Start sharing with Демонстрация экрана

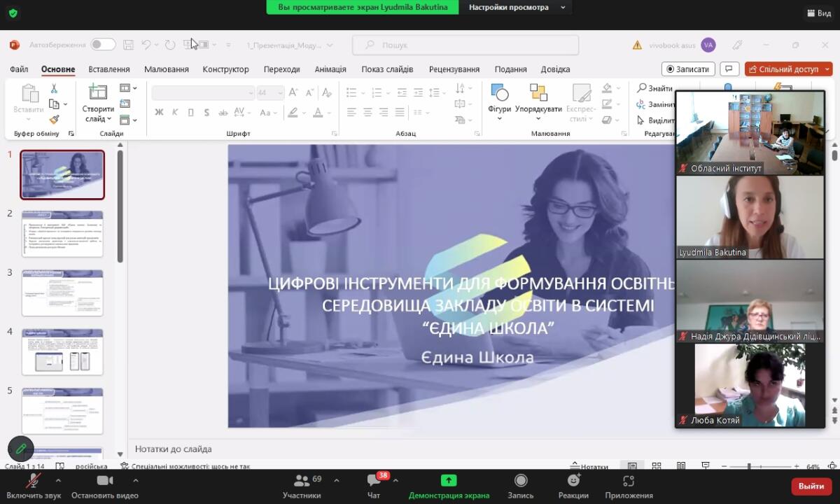click(449, 485)
